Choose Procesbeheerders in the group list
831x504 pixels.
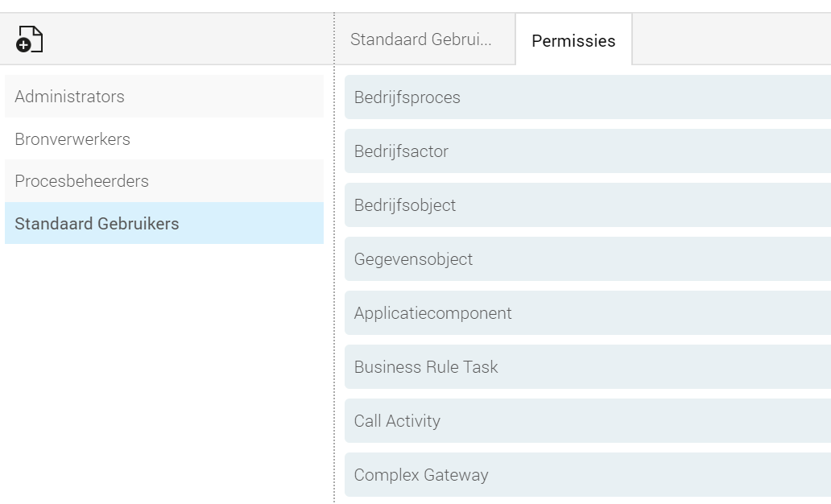pyautogui.click(x=164, y=181)
